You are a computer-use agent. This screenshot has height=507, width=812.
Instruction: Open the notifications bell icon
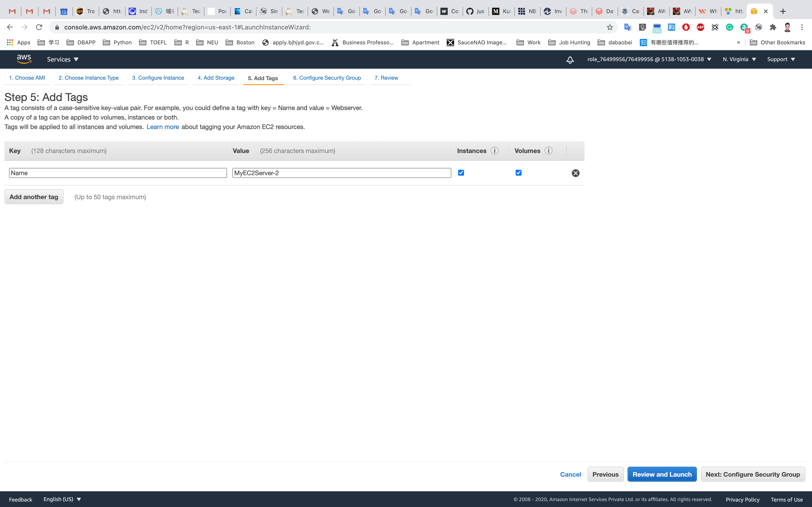(570, 60)
